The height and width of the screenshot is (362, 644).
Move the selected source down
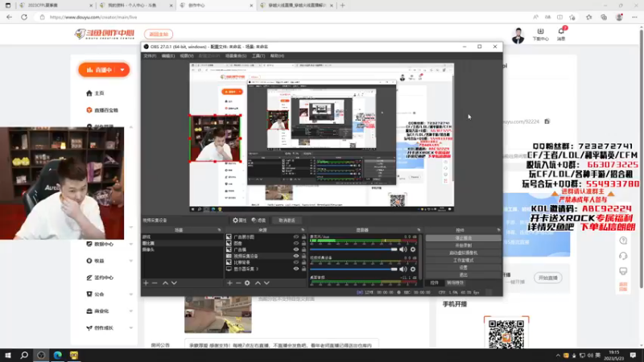[267, 283]
